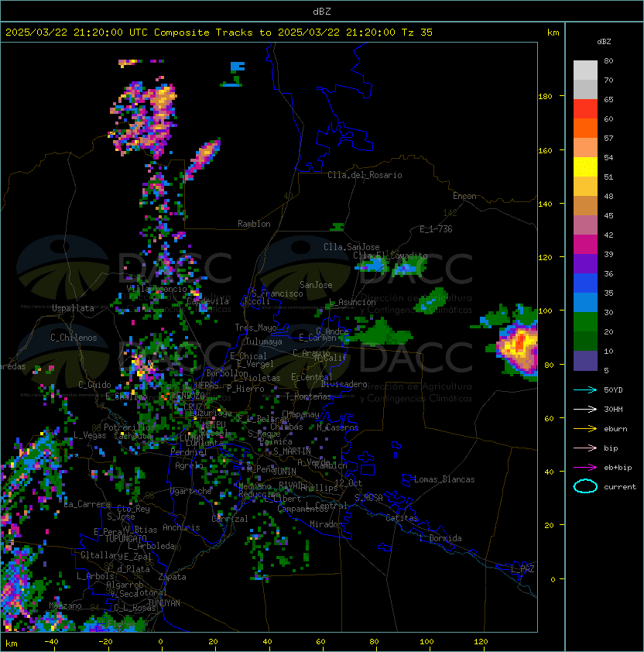This screenshot has height=652, width=644.
Task: Select the light gray top swatch of dBZ scale
Action: pyautogui.click(x=585, y=70)
